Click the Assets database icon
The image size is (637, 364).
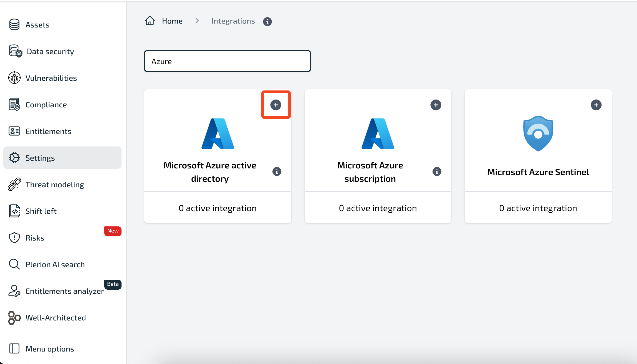tap(14, 25)
